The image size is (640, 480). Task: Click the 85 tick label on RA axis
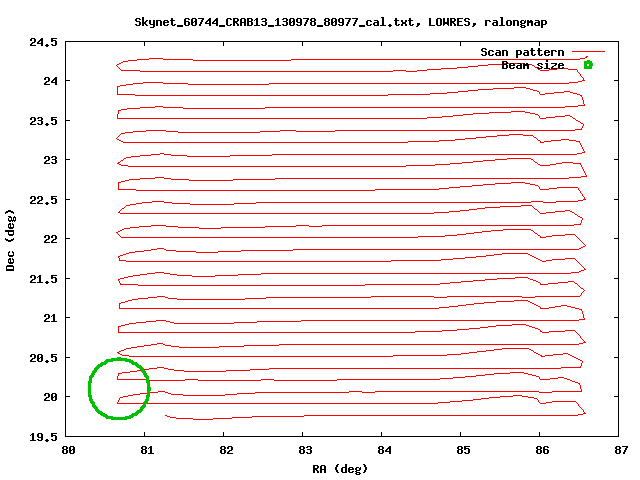click(x=463, y=450)
